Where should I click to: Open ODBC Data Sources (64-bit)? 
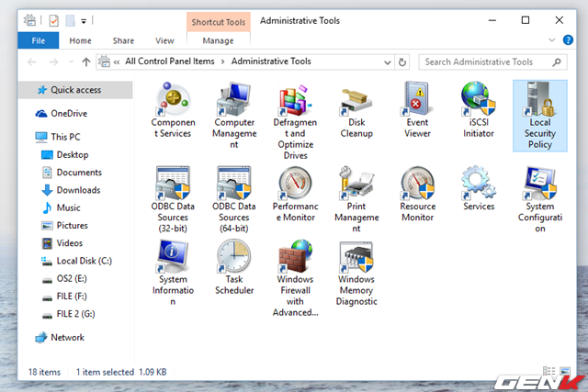pyautogui.click(x=234, y=200)
